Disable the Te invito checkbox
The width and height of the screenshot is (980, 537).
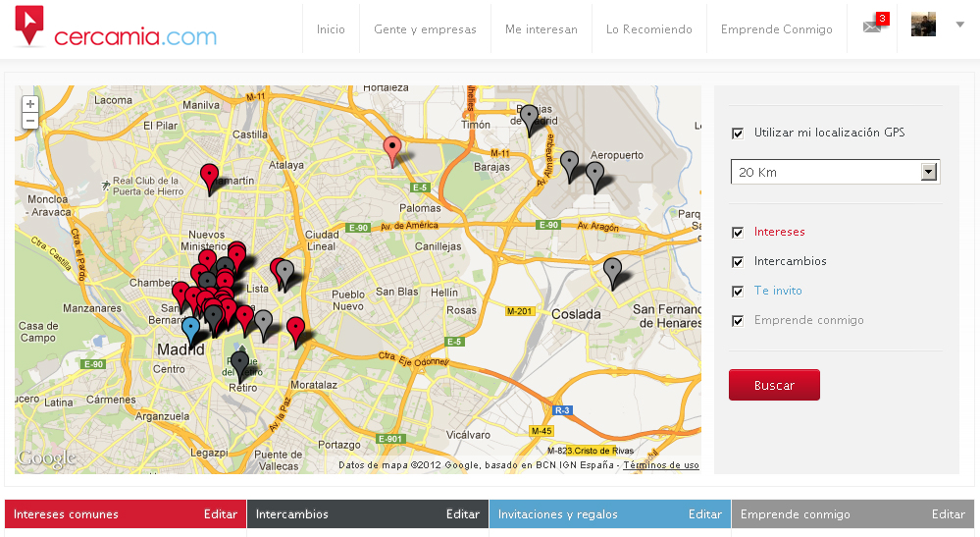(x=738, y=292)
